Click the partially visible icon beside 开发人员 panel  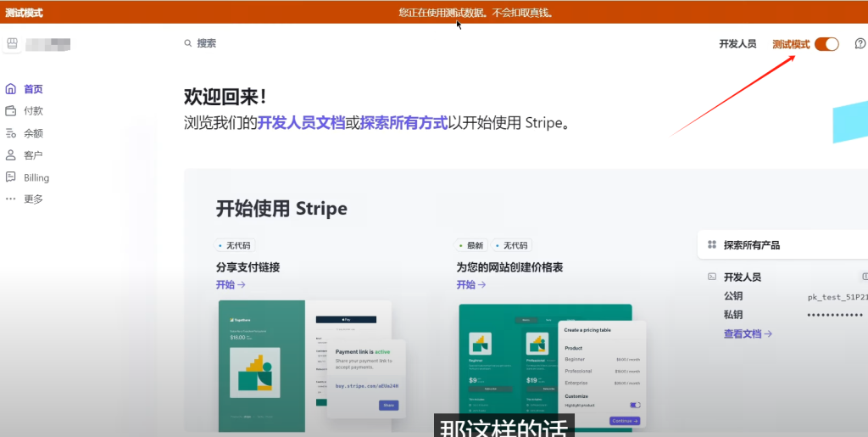point(864,276)
